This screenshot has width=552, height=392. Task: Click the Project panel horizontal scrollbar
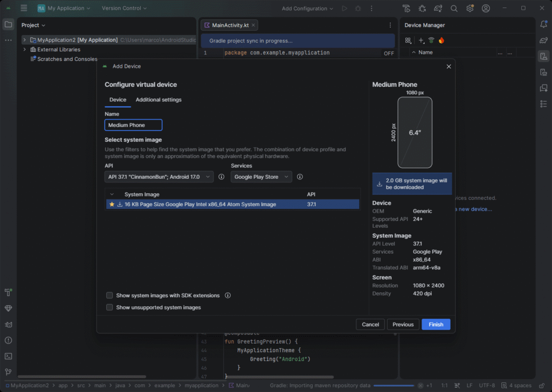point(82,376)
